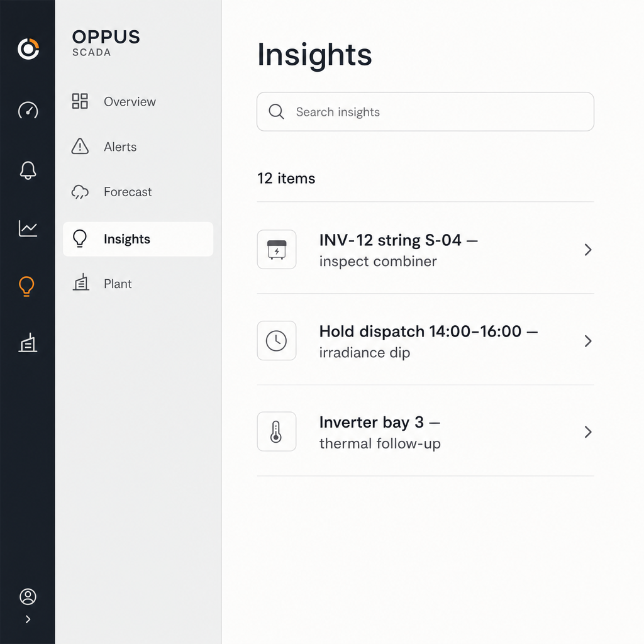Click the Insights page heading

pyautogui.click(x=314, y=54)
